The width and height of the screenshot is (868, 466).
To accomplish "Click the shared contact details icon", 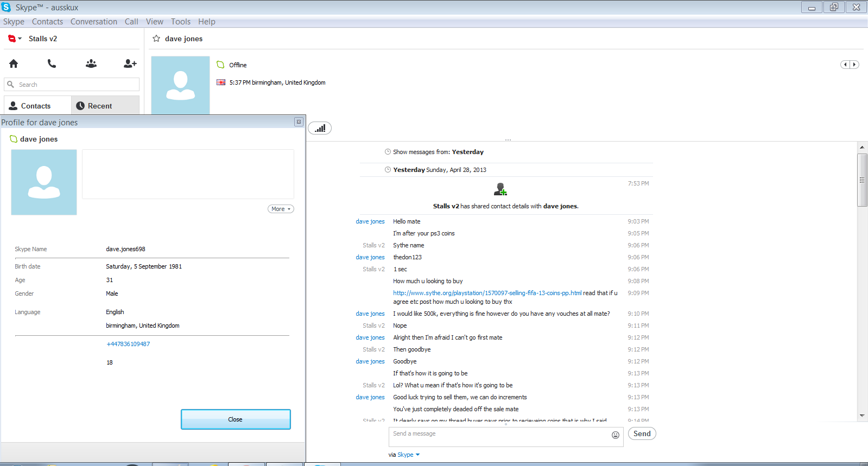I will pyautogui.click(x=500, y=189).
